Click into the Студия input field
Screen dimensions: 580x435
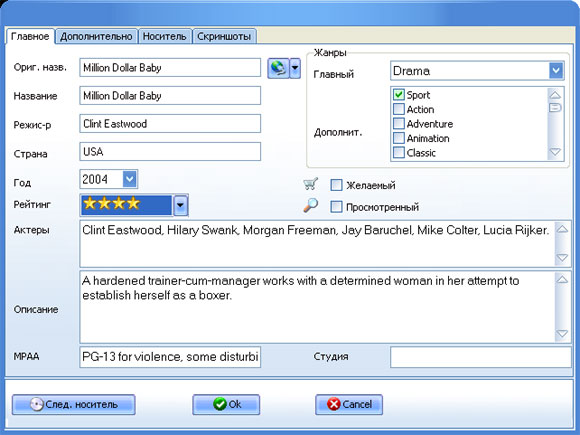[480, 357]
